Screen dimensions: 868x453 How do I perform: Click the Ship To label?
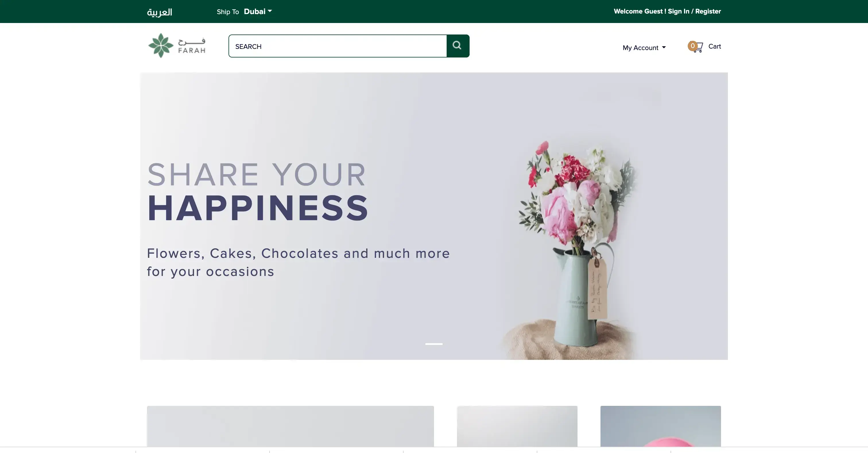click(x=228, y=12)
